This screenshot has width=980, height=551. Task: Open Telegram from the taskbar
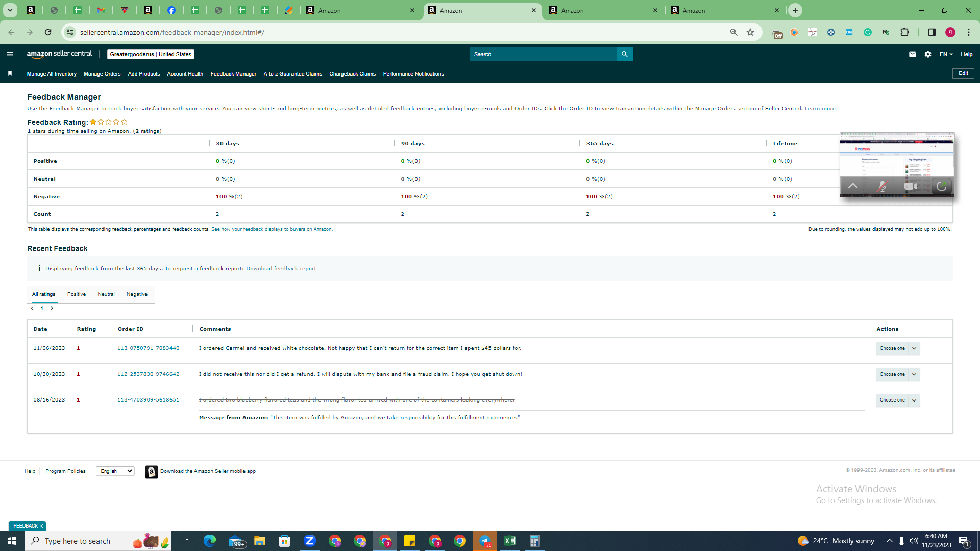485,541
